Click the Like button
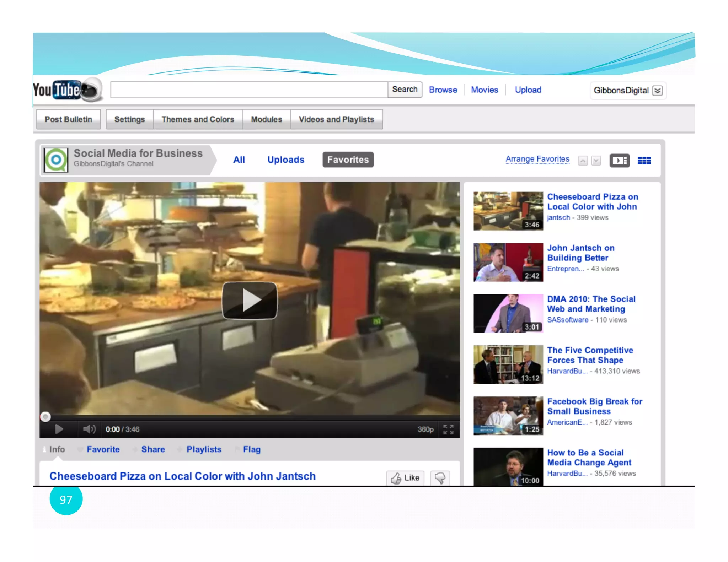 point(405,478)
